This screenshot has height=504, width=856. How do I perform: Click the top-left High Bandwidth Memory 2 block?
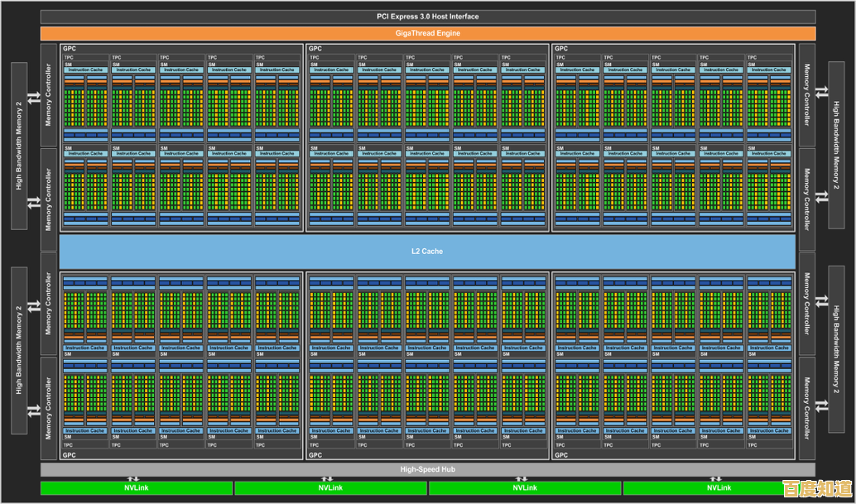(20, 146)
